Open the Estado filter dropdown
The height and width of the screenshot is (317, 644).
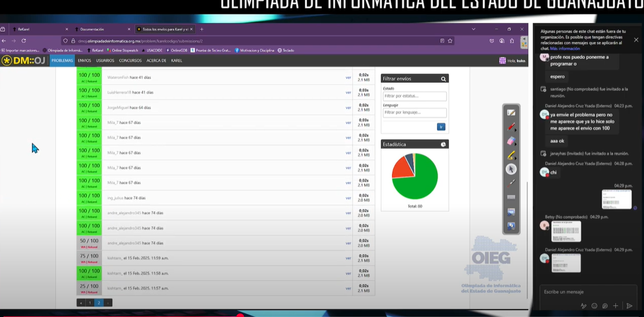point(414,96)
